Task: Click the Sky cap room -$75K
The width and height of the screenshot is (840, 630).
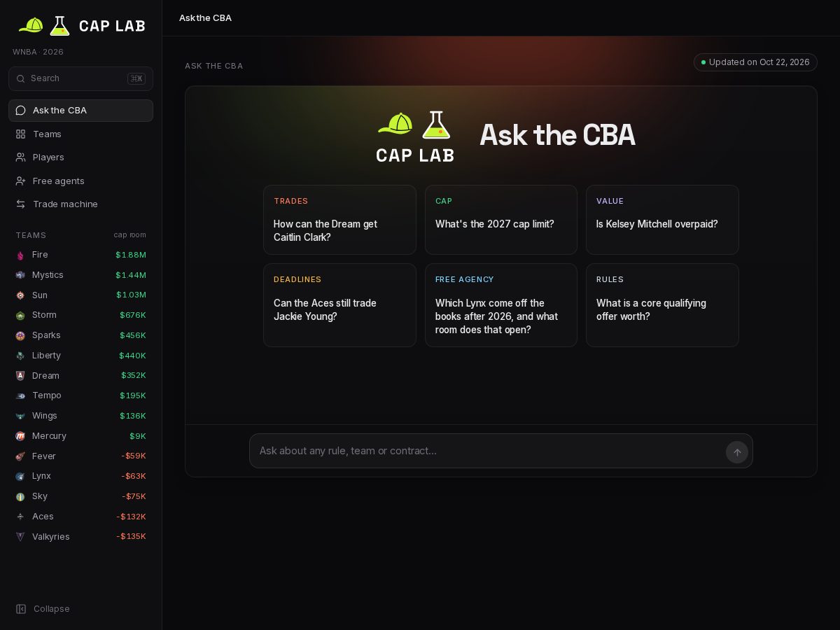Action: click(x=134, y=496)
